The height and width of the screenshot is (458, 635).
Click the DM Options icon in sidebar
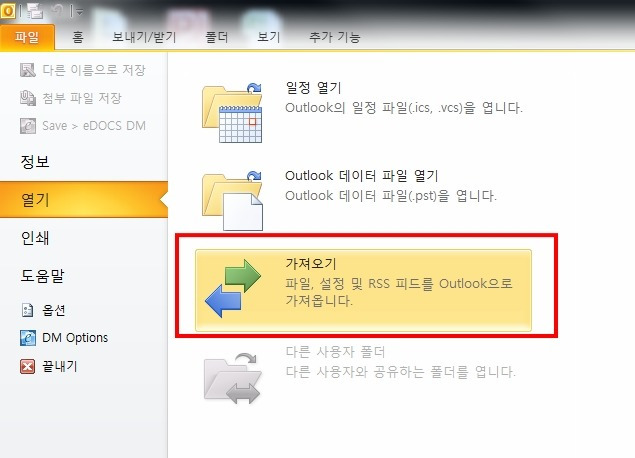point(28,338)
